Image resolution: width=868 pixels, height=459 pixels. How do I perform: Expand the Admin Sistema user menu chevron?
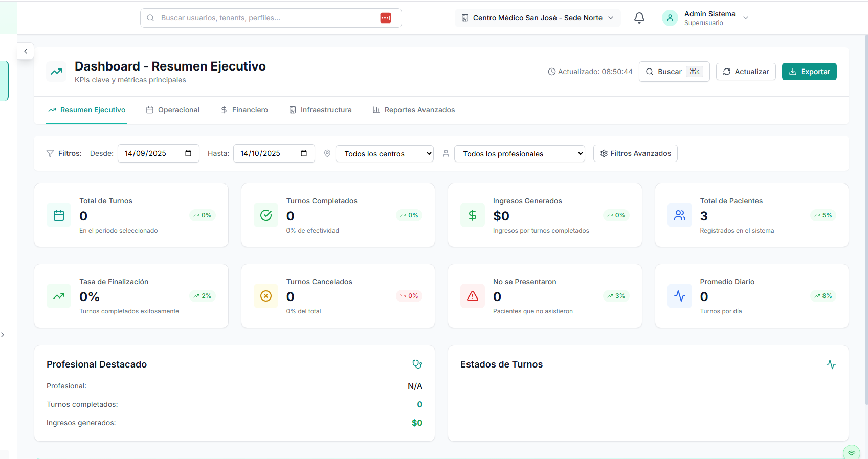[x=746, y=18]
